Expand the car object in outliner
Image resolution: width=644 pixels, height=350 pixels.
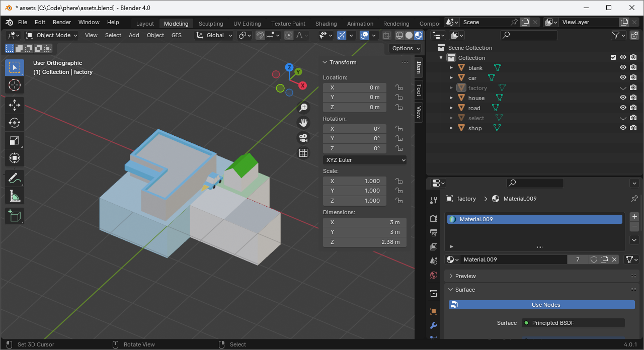pos(451,78)
